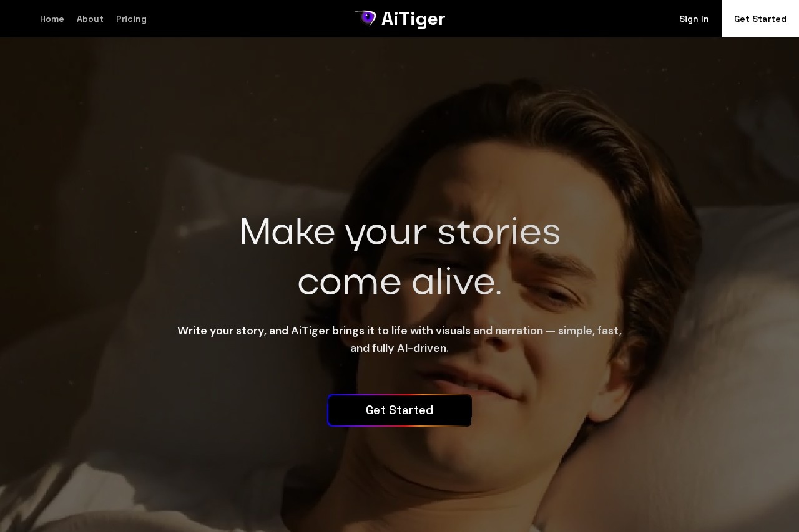This screenshot has height=532, width=799.
Task: Click the word "stories" in the headline
Action: click(x=499, y=232)
